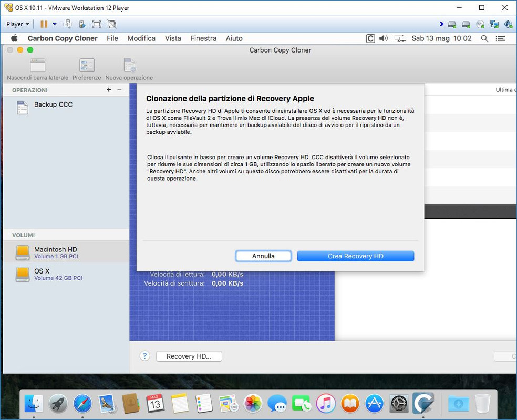Select the Macintosh HD volume
The width and height of the screenshot is (517, 420).
point(66,253)
